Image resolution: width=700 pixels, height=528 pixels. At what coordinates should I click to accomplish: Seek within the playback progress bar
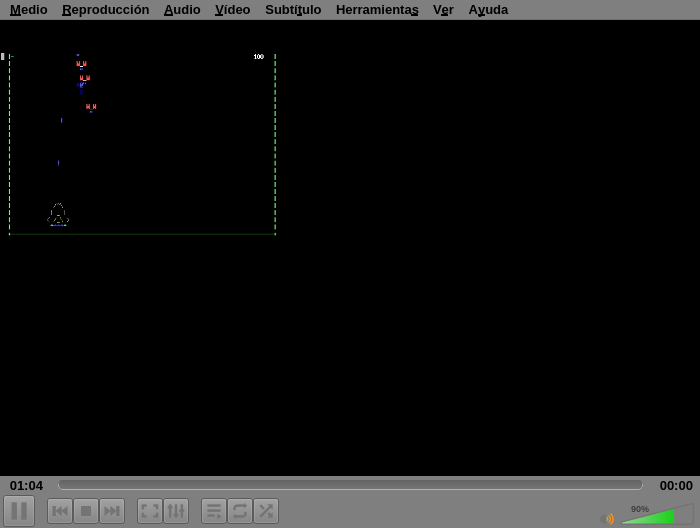pos(350,485)
